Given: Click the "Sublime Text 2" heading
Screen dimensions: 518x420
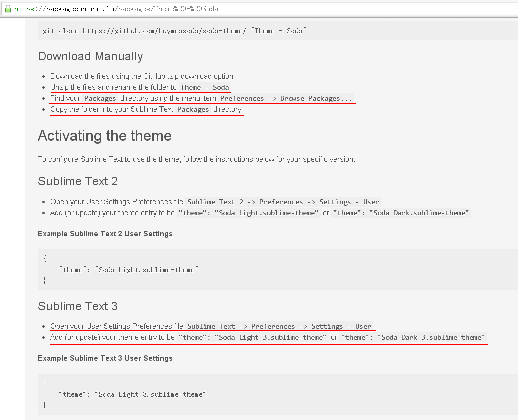Looking at the screenshot, I should 78,181.
